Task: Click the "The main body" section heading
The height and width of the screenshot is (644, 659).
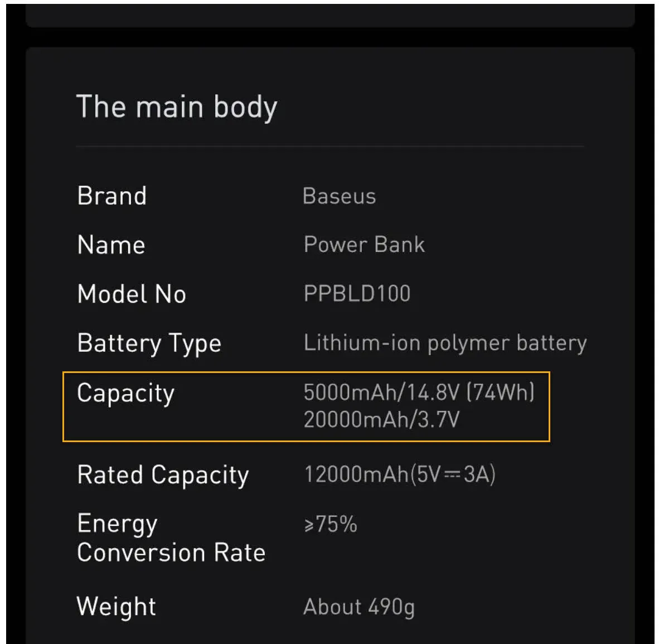Action: coord(177,107)
